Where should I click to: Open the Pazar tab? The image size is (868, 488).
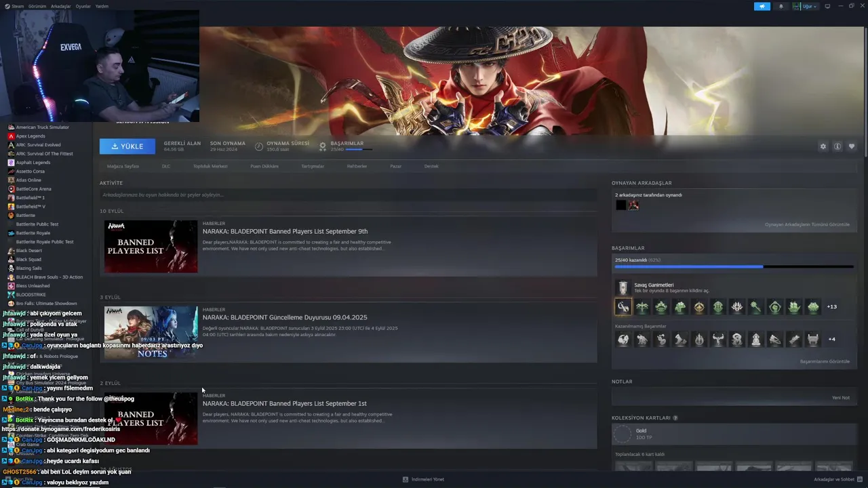[x=395, y=166]
